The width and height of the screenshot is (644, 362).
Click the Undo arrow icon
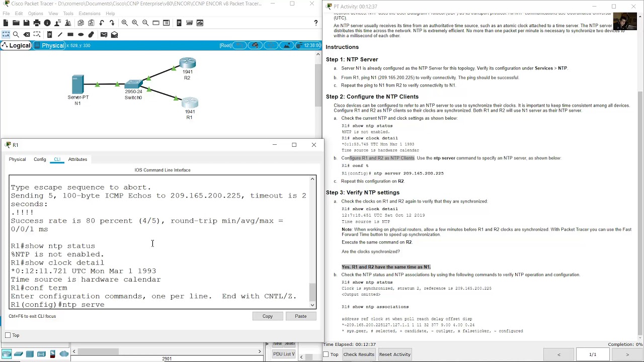coord(102,23)
